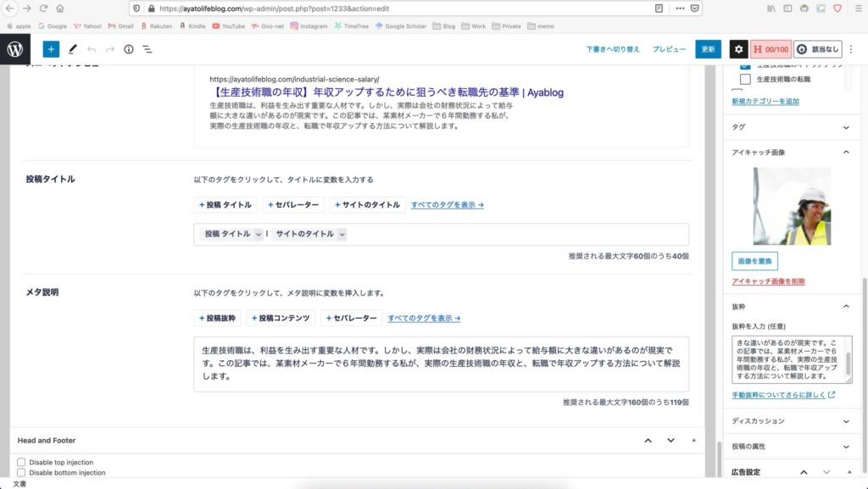Open the Work bookmarks folder
Screen dimensions: 868x489
[473, 26]
